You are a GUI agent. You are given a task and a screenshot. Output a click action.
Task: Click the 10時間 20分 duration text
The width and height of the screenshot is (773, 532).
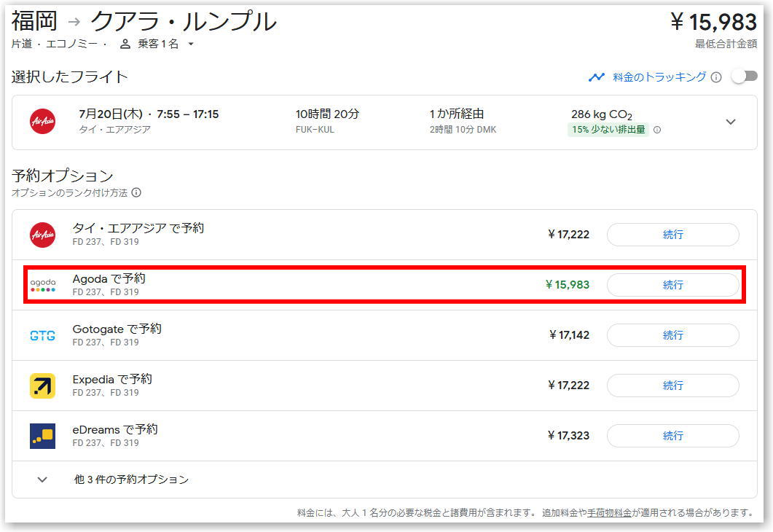327,114
